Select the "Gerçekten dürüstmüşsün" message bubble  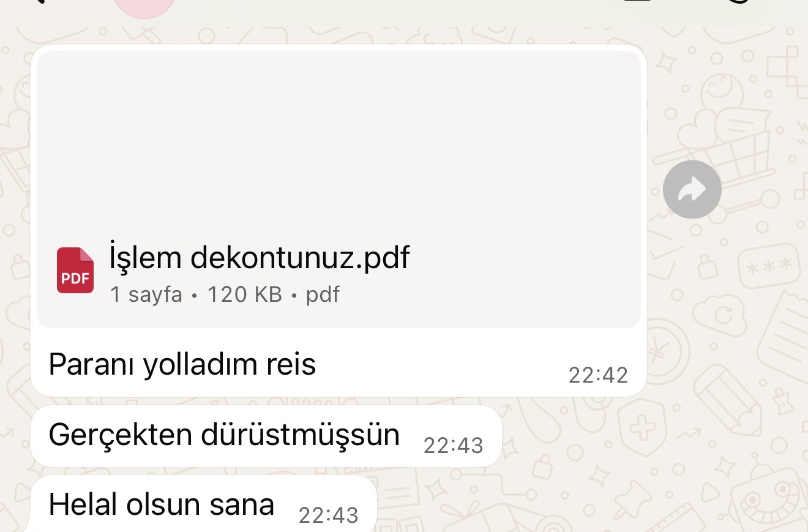[x=266, y=436]
